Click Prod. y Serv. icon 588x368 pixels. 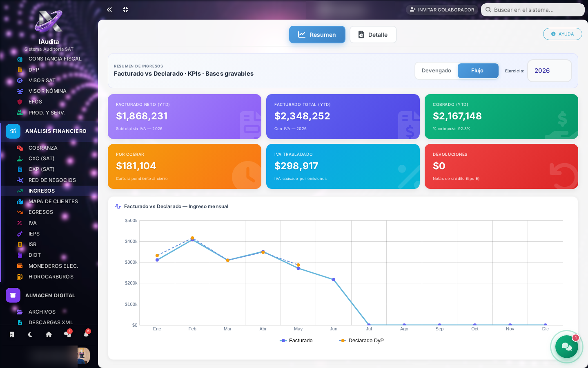tap(20, 112)
